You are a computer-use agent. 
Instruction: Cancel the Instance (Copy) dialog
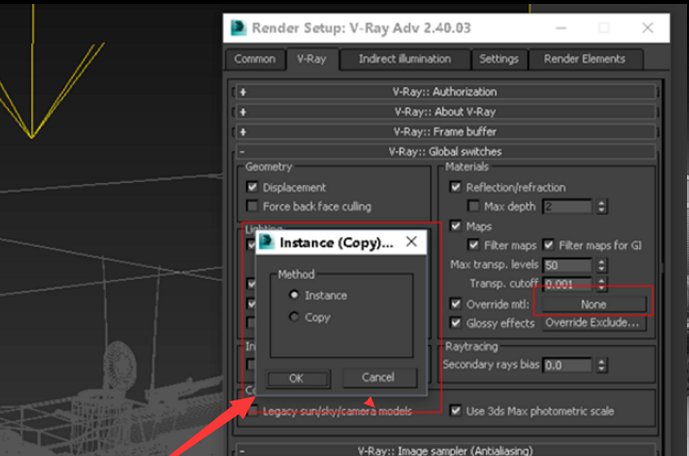point(378,378)
